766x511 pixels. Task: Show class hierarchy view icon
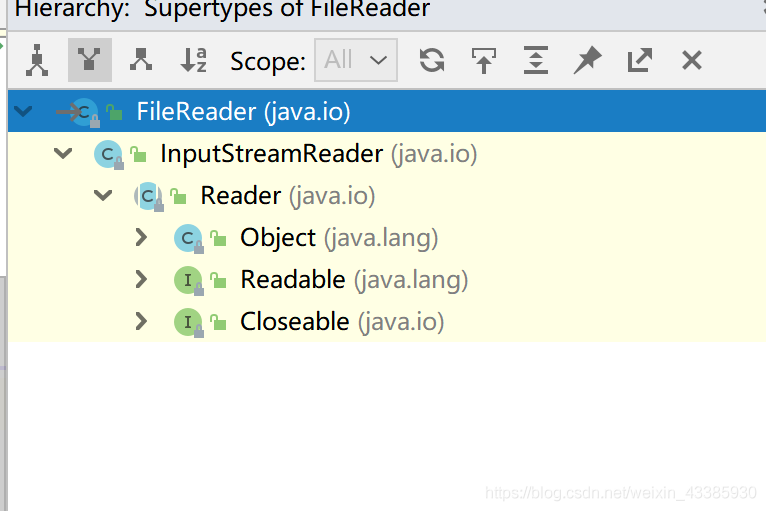38,61
